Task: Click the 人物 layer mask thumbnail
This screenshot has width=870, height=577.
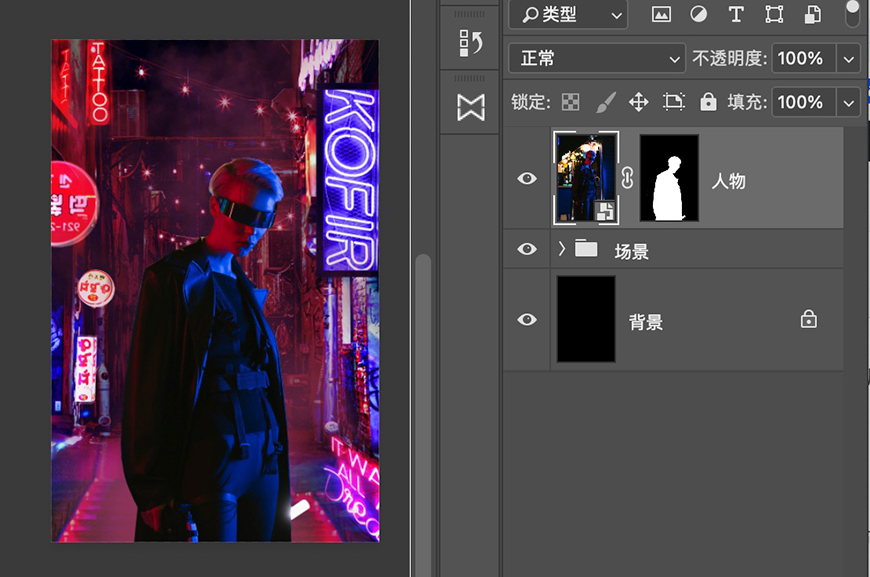Action: click(x=668, y=178)
